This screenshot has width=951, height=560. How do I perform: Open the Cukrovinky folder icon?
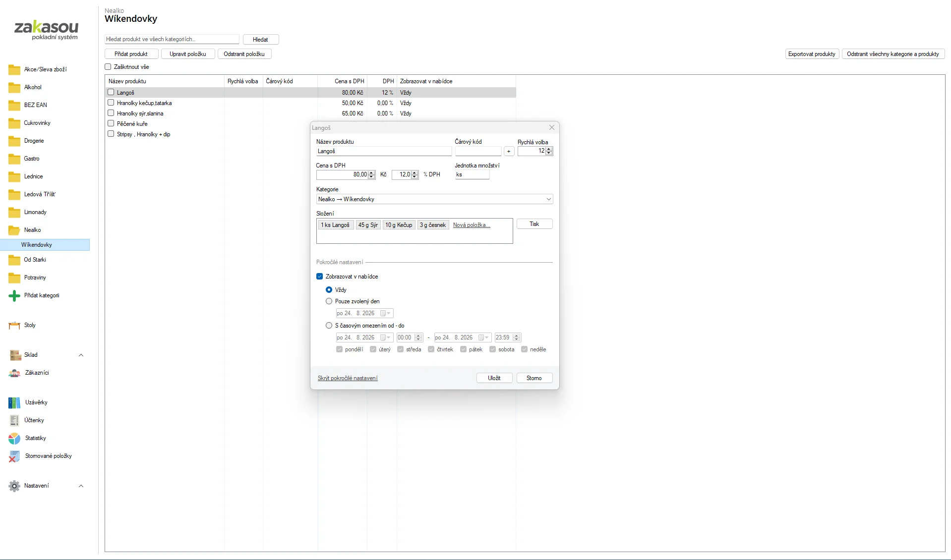[x=14, y=123]
